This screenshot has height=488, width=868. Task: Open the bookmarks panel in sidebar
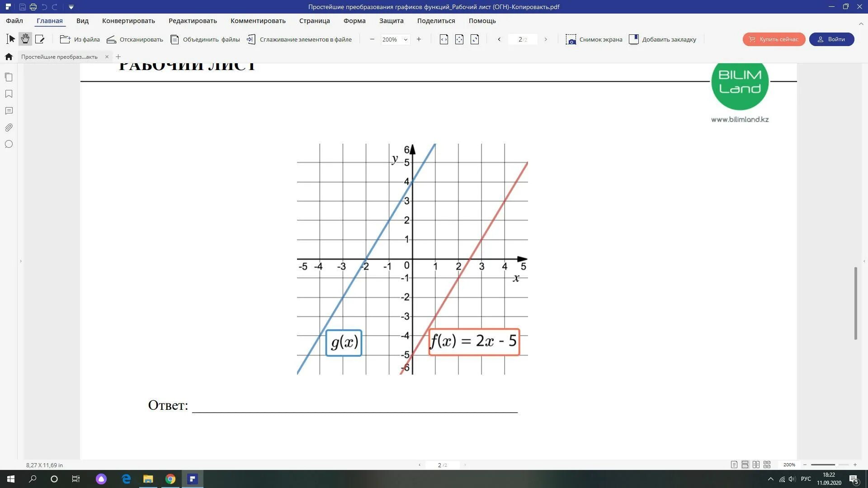pyautogui.click(x=9, y=94)
